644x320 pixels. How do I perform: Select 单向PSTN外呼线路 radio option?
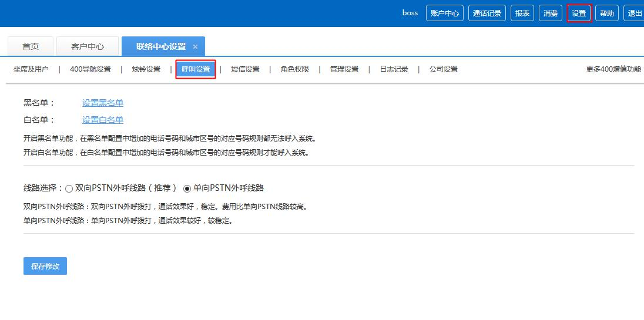point(187,188)
